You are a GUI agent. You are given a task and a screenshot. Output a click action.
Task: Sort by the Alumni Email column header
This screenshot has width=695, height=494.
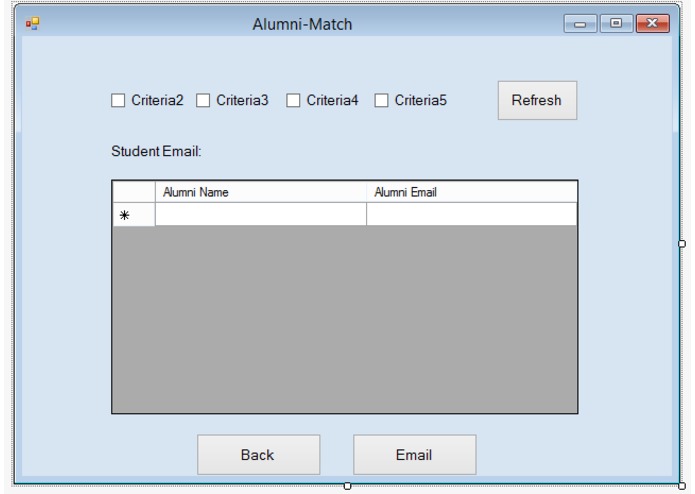pyautogui.click(x=472, y=192)
